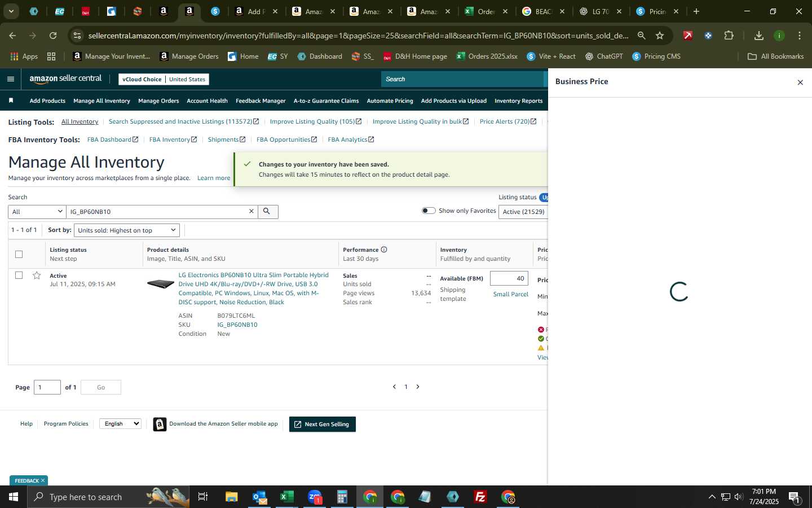Favorite the LG BP60NB10 listing star
The height and width of the screenshot is (508, 812).
click(37, 275)
